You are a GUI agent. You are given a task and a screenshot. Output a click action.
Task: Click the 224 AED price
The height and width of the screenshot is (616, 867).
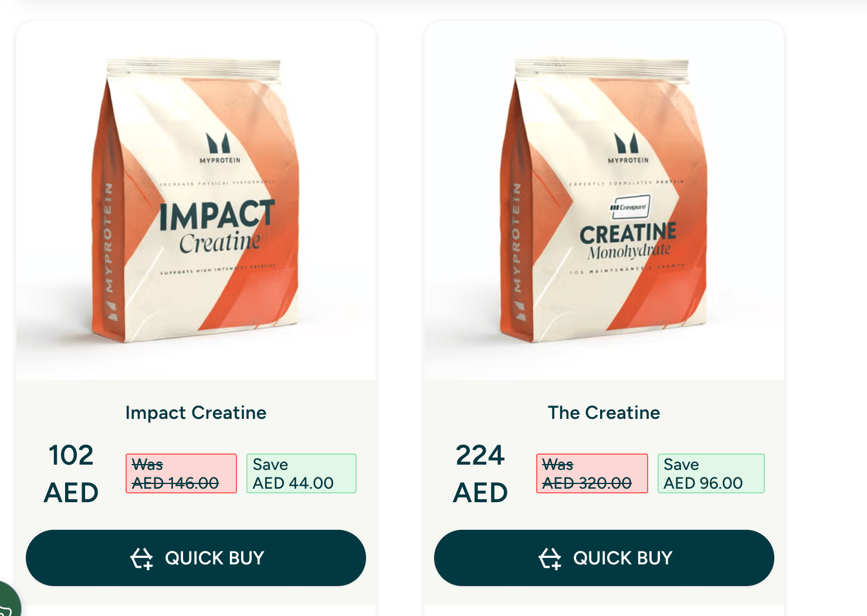pos(480,474)
